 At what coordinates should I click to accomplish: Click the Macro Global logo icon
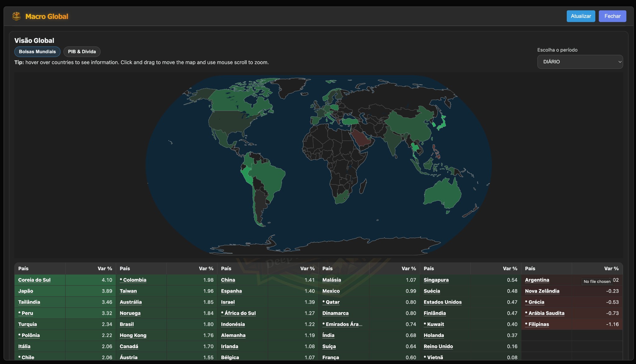tap(16, 16)
